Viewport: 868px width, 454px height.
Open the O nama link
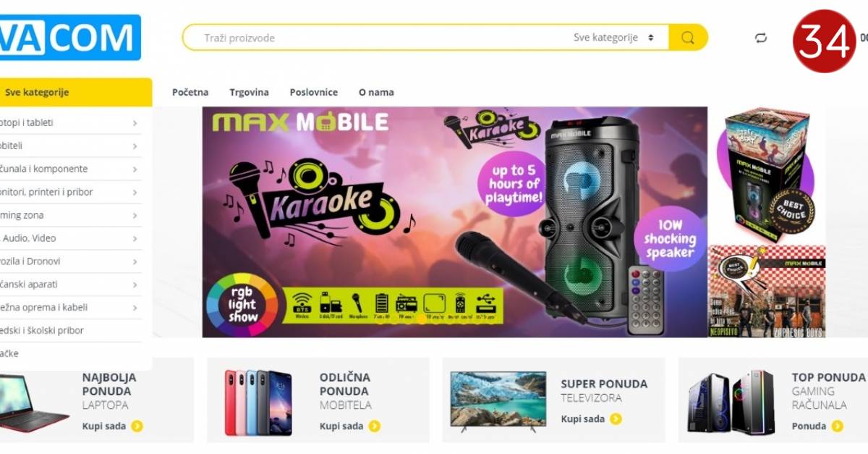coord(376,92)
